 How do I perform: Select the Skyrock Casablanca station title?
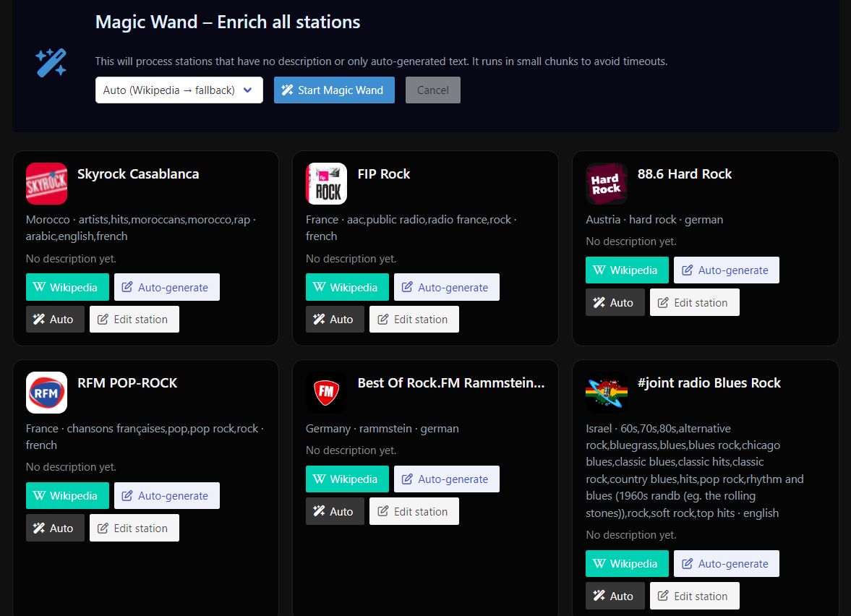138,174
